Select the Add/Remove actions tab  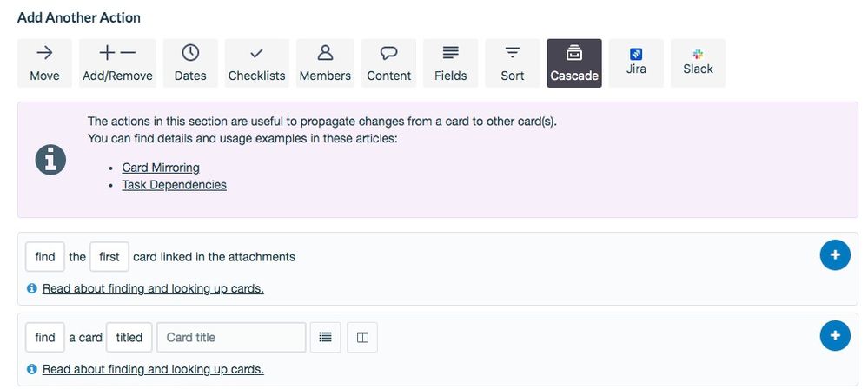pos(117,63)
